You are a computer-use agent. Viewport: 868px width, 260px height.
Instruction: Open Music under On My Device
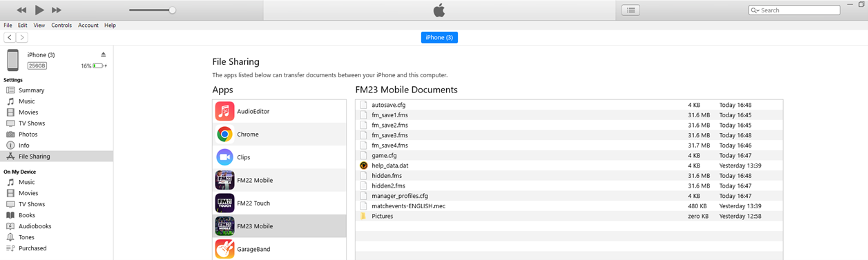(26, 182)
